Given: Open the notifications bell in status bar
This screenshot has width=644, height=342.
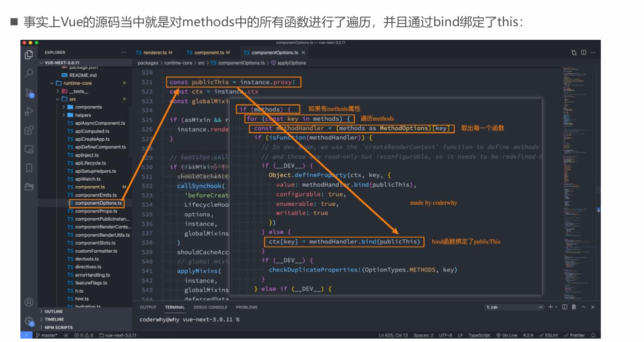Looking at the screenshot, I should coord(594,335).
